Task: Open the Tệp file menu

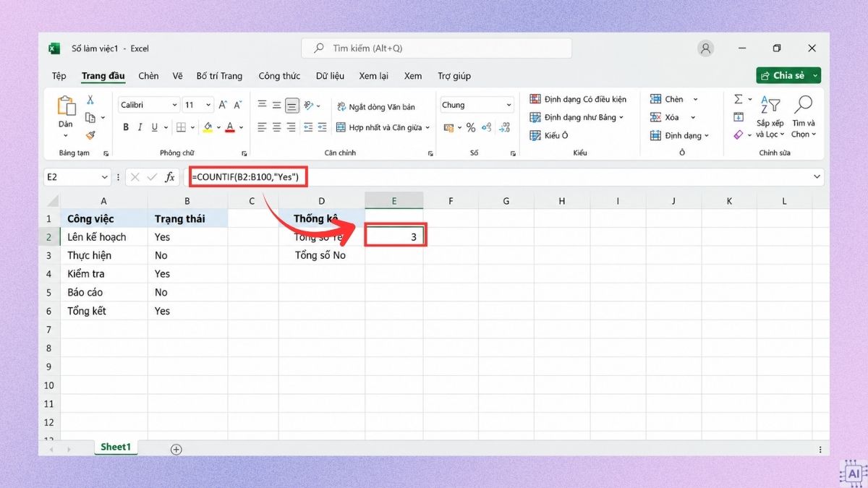Action: (x=59, y=76)
